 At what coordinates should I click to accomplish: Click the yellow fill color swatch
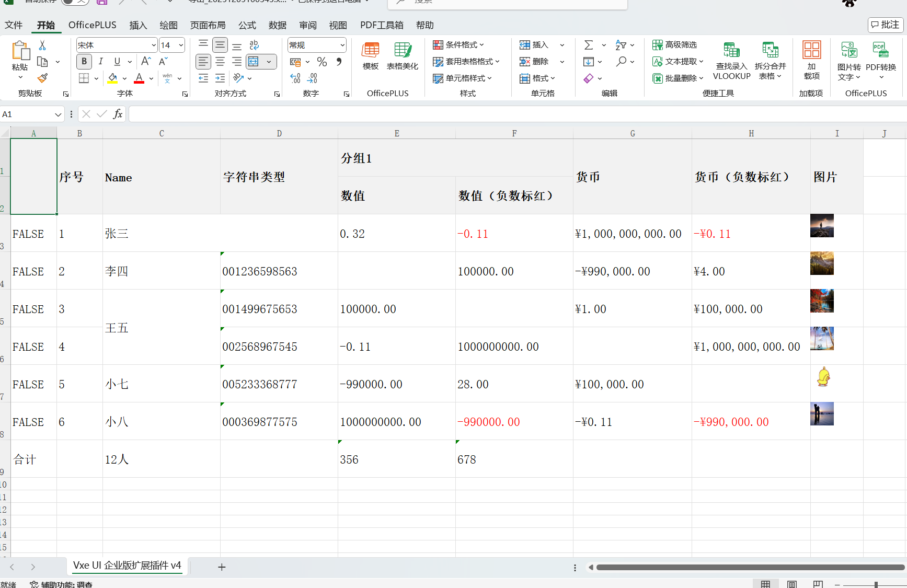(112, 78)
